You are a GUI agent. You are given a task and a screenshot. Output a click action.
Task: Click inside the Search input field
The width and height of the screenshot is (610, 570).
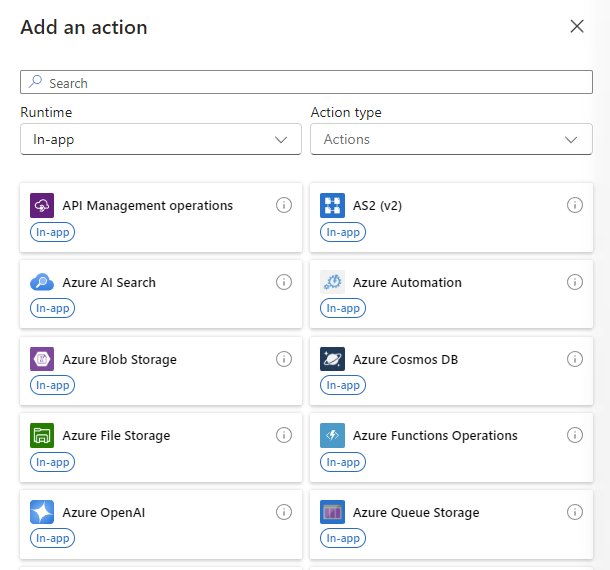(x=306, y=83)
